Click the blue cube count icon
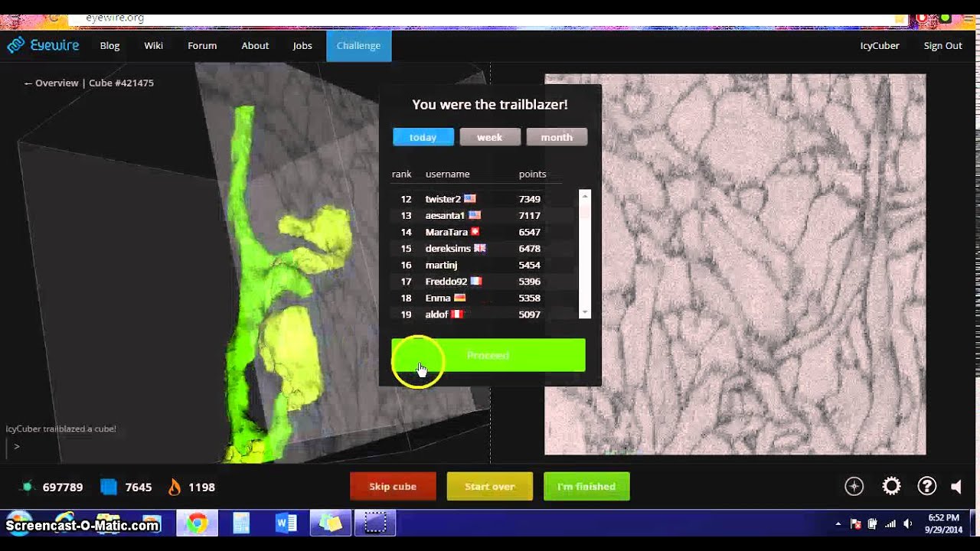The height and width of the screenshot is (551, 980). pyautogui.click(x=109, y=487)
